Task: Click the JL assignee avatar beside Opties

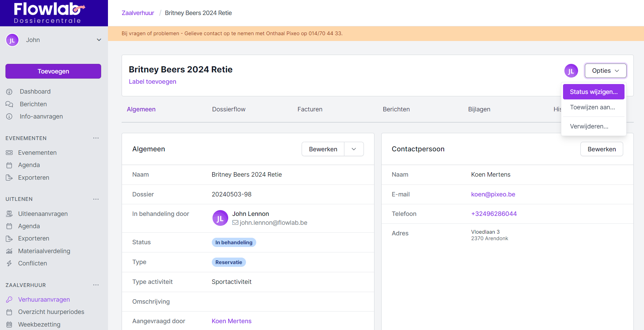Action: tap(571, 71)
